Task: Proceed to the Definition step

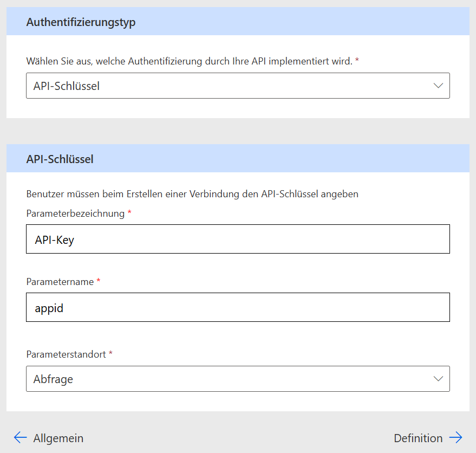Action: (x=418, y=438)
